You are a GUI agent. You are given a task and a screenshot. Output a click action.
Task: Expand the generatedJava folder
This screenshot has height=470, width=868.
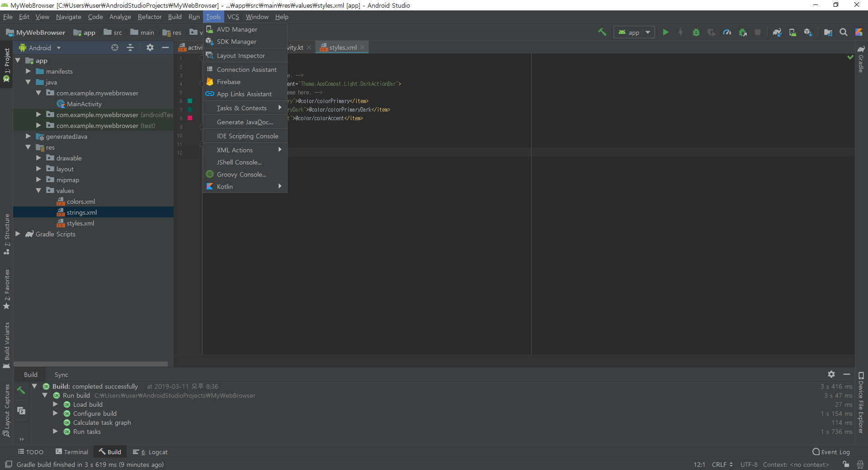[28, 136]
